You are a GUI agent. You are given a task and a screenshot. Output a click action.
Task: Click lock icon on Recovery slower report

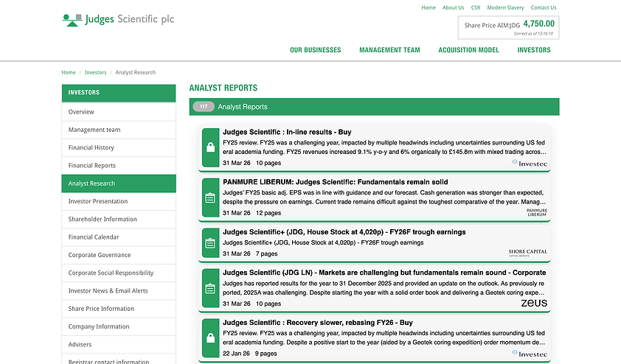click(211, 338)
